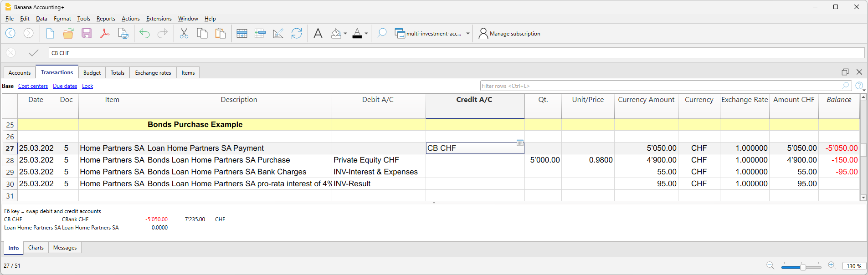Image resolution: width=868 pixels, height=275 pixels.
Task: Open the Actions menu
Action: pos(130,19)
